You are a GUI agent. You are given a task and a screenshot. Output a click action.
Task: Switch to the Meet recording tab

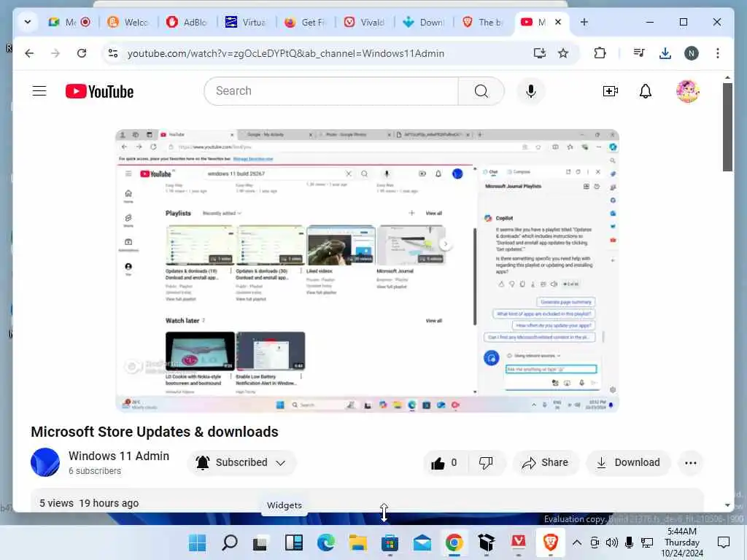click(x=69, y=22)
